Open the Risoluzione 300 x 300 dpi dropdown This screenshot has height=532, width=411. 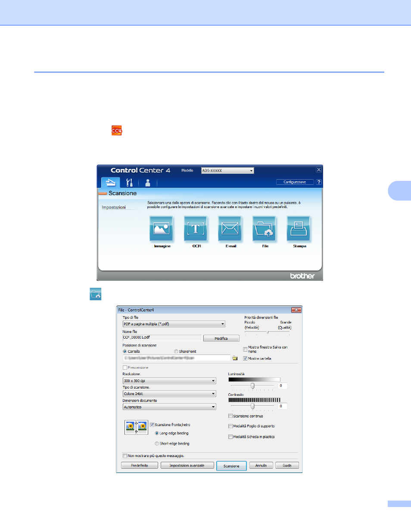(169, 381)
